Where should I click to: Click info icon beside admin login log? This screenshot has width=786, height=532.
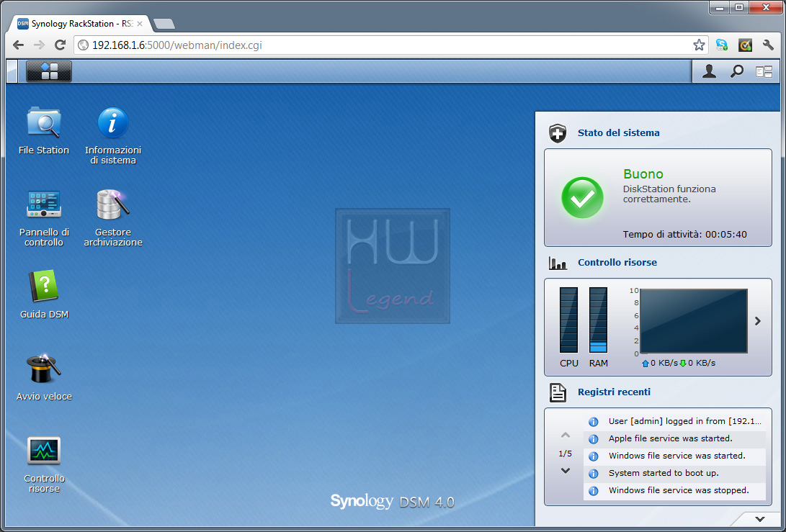pos(593,422)
